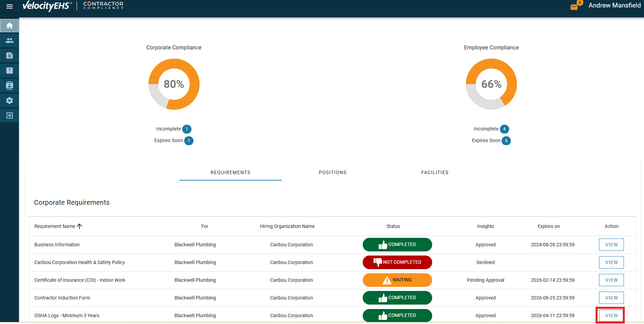Open the employees people icon in sidebar
644x324 pixels.
coord(10,41)
